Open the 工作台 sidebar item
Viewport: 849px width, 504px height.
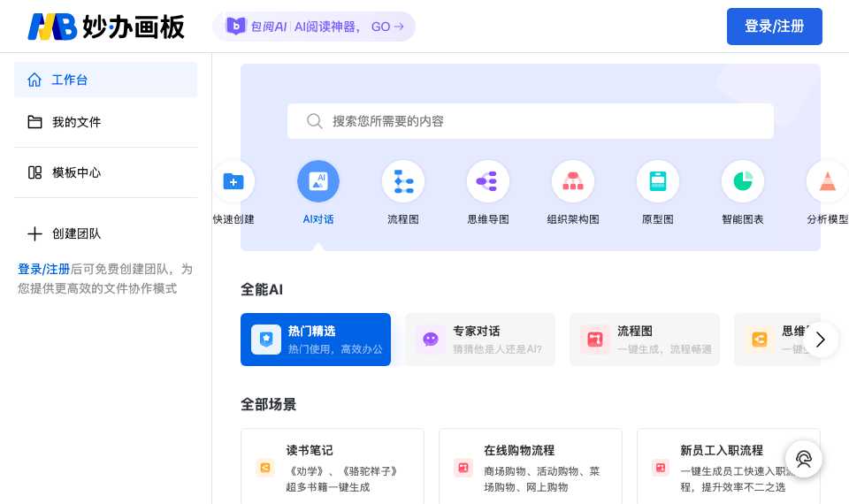click(105, 80)
